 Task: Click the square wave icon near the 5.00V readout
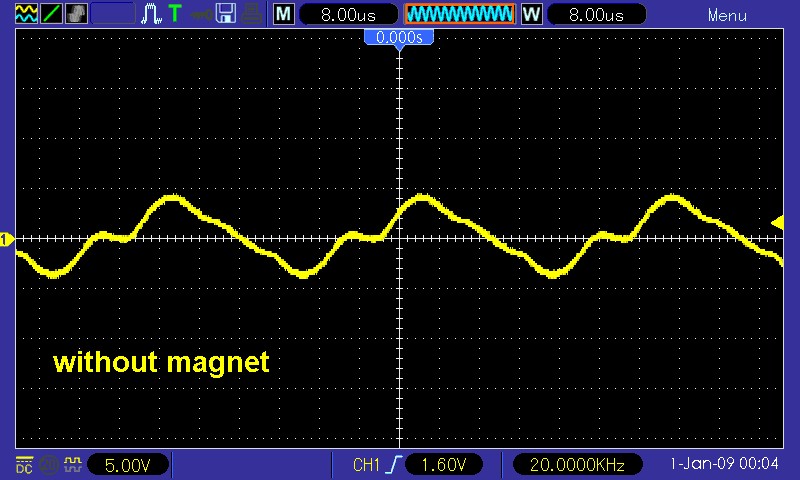click(x=73, y=464)
